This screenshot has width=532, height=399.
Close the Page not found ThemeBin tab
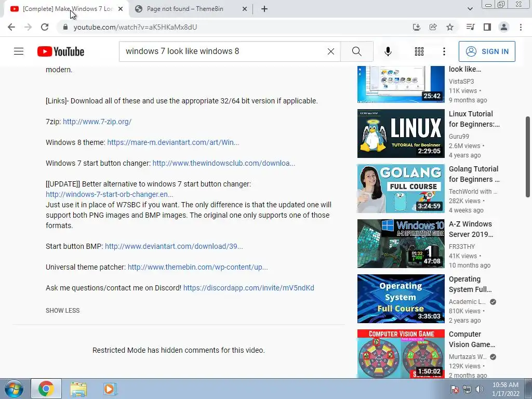point(245,9)
